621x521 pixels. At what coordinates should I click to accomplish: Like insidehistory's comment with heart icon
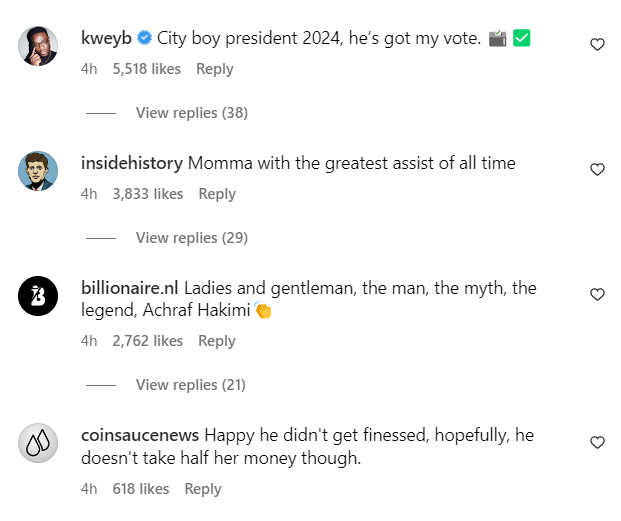[x=597, y=170]
